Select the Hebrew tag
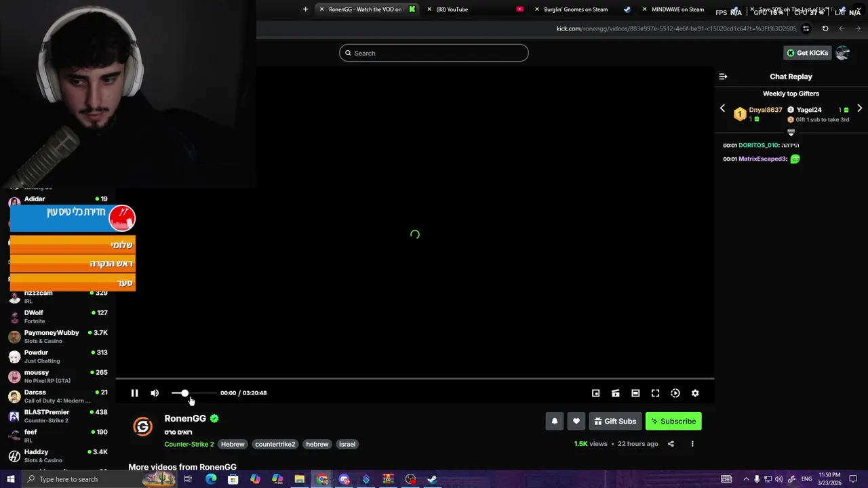 coord(233,444)
